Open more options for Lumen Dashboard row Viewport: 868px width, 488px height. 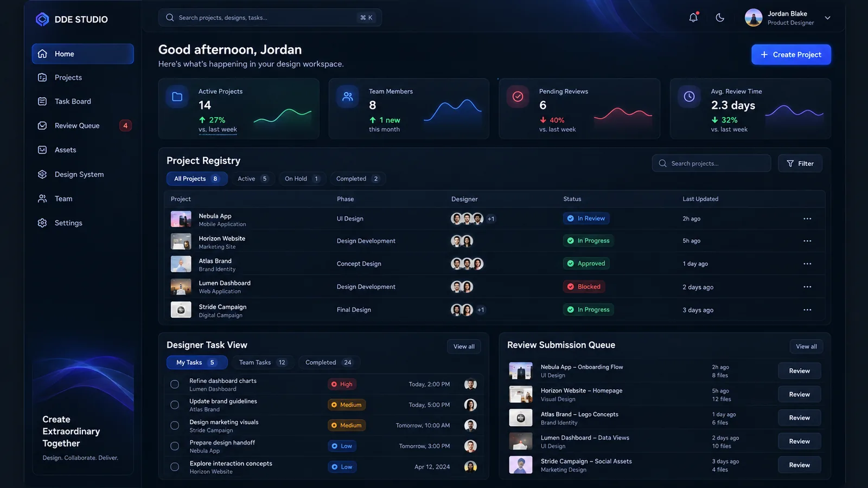tap(807, 287)
